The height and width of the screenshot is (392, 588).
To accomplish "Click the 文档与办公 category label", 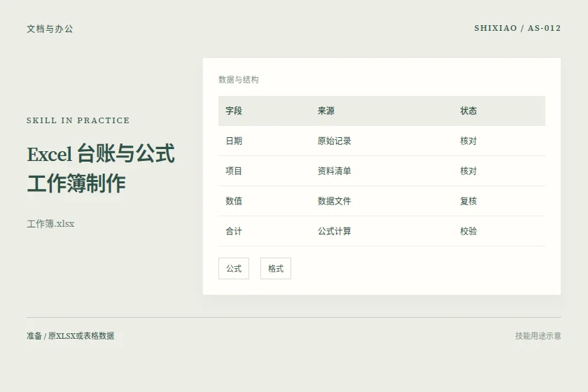I will coord(50,29).
